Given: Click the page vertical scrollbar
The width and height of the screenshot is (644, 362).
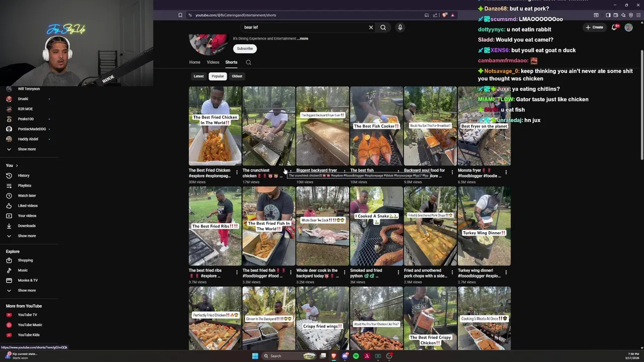Looking at the screenshot, I should tap(641, 106).
